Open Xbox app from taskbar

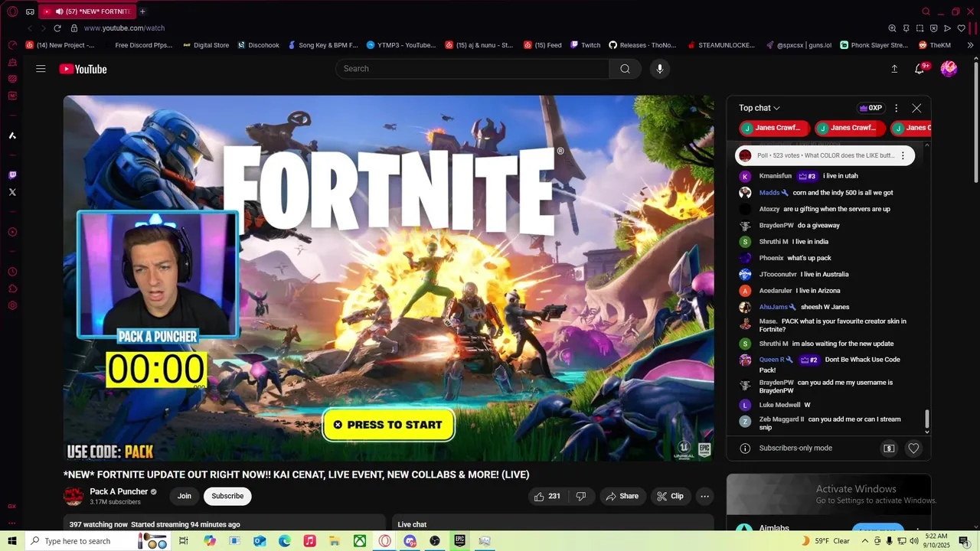[359, 541]
